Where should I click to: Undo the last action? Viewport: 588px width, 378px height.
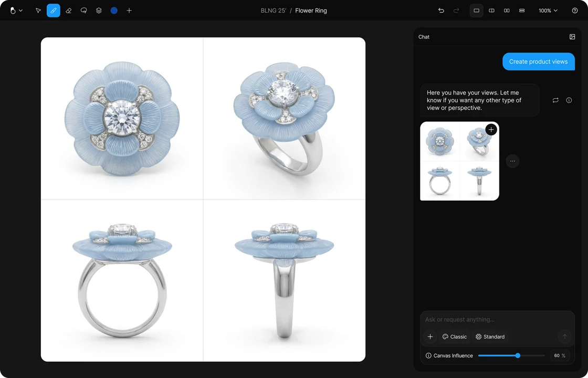[x=441, y=10]
